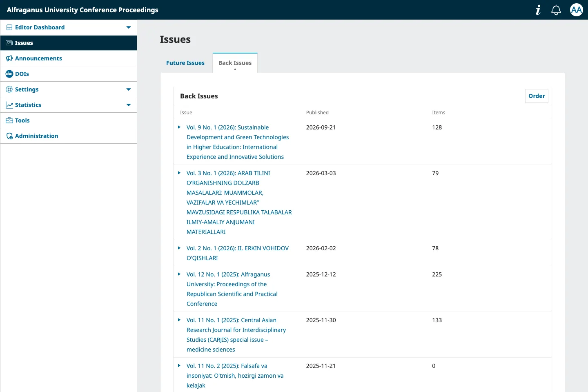Go to Issues in the sidebar
588x392 pixels.
pos(24,43)
